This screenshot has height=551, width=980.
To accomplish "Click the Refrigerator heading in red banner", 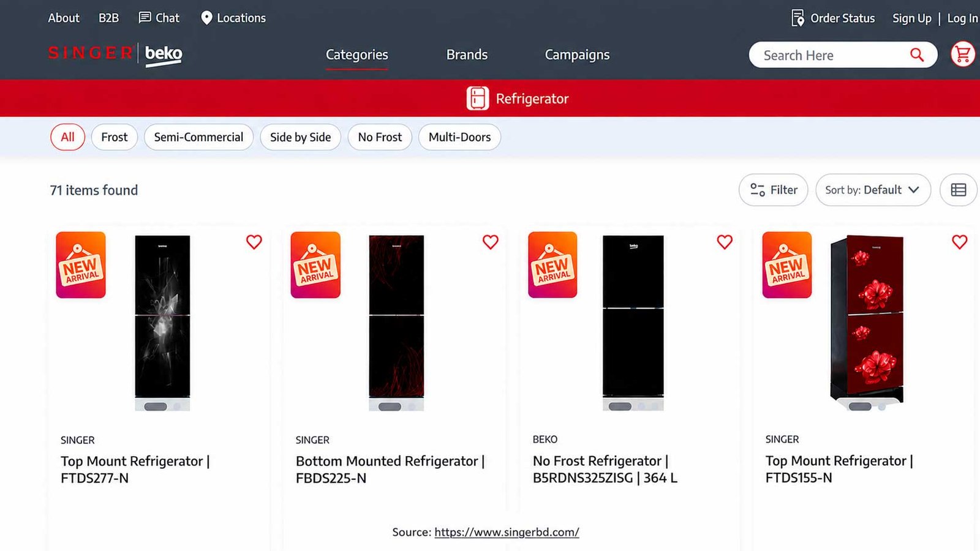I will pyautogui.click(x=532, y=99).
